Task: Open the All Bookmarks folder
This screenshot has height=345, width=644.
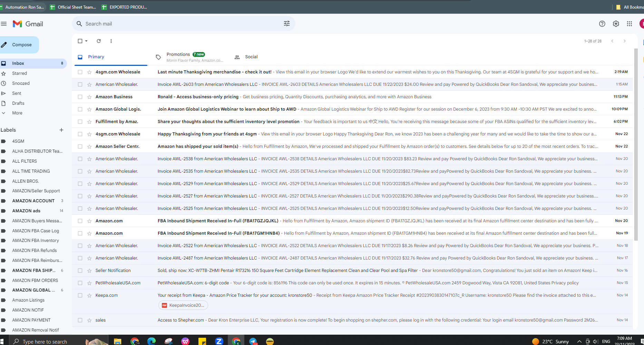Action: coord(630,7)
